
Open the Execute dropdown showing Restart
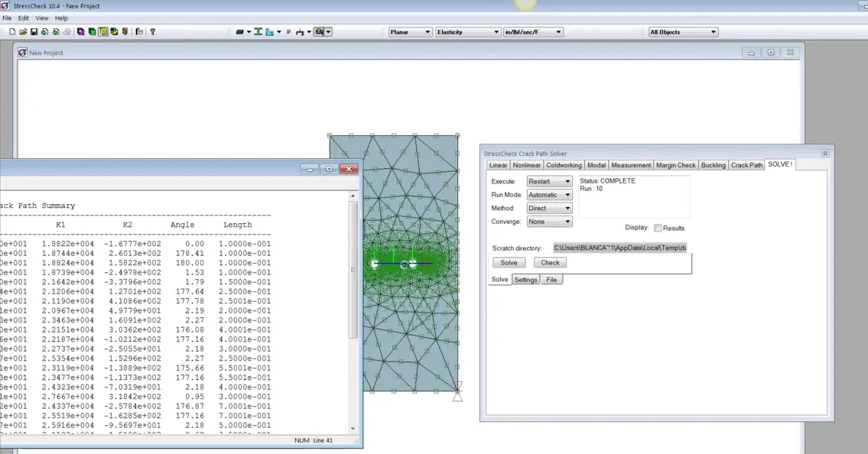[549, 181]
